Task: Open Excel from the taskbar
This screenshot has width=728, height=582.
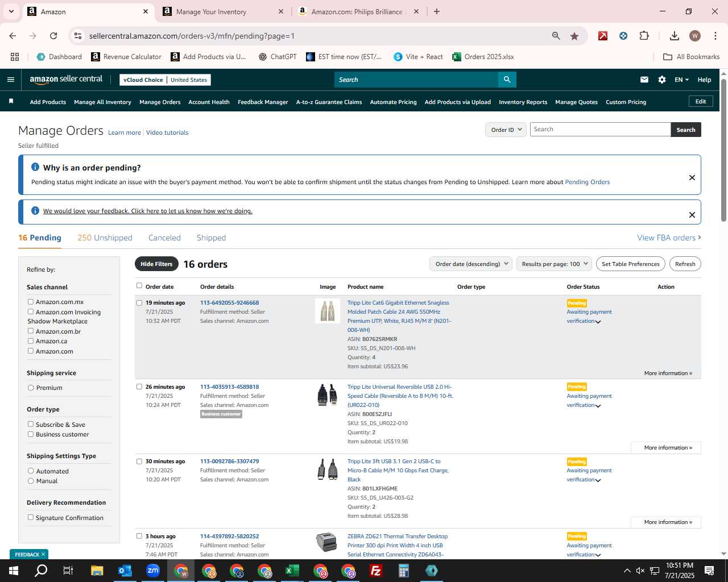Action: pyautogui.click(x=292, y=571)
